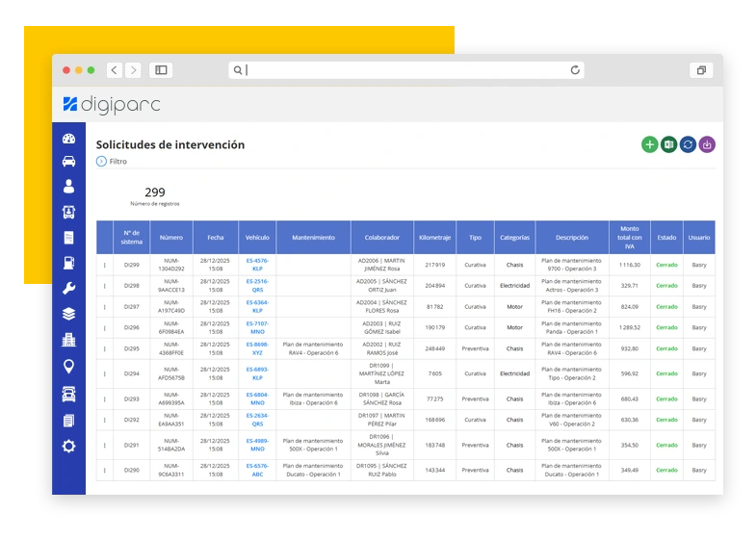Screen dimensions: 756x539
Task: Open the row menu for DI299
Action: click(105, 265)
